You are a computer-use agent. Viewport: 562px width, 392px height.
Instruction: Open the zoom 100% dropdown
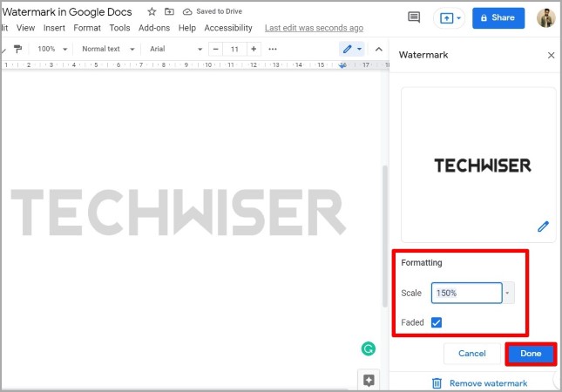tap(52, 49)
